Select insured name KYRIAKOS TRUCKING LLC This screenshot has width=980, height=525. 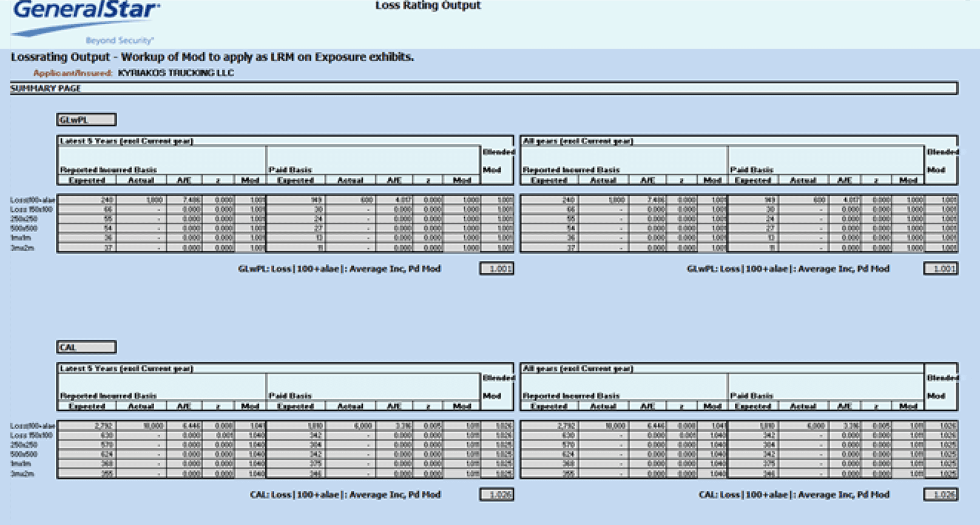[176, 73]
